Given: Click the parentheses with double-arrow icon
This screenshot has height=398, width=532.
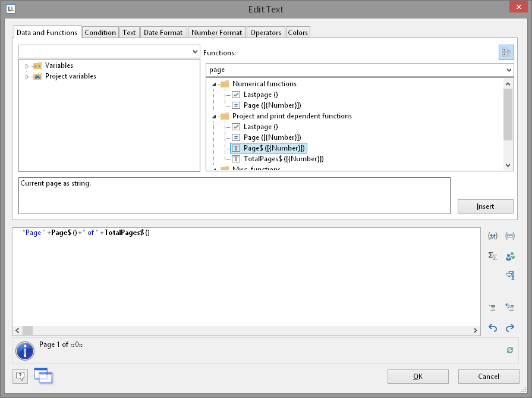Looking at the screenshot, I should (492, 236).
